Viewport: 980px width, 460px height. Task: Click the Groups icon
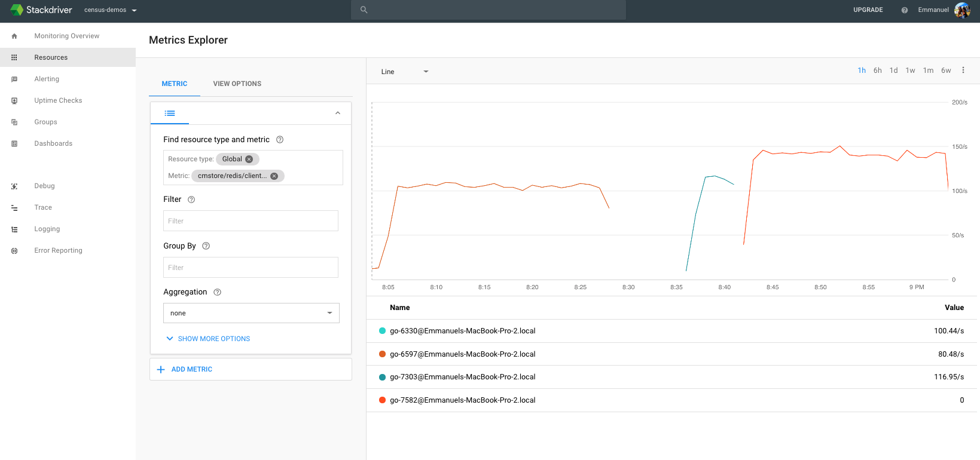(x=14, y=122)
